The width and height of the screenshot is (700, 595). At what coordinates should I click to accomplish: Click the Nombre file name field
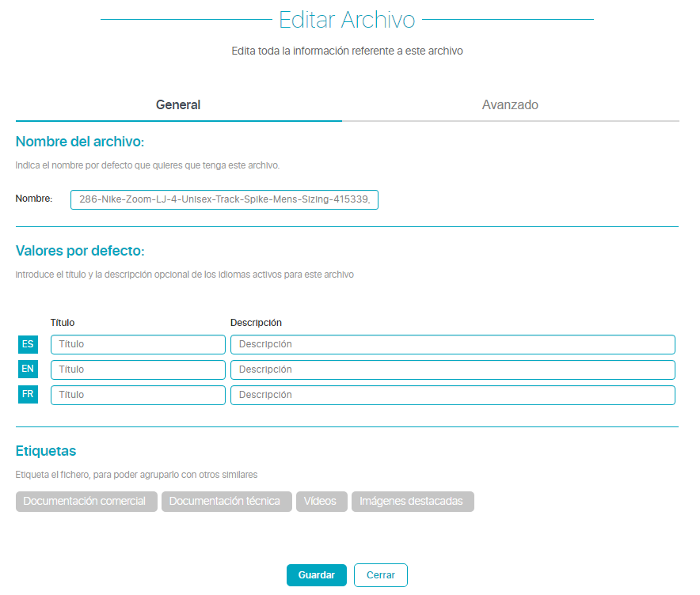[x=224, y=199]
